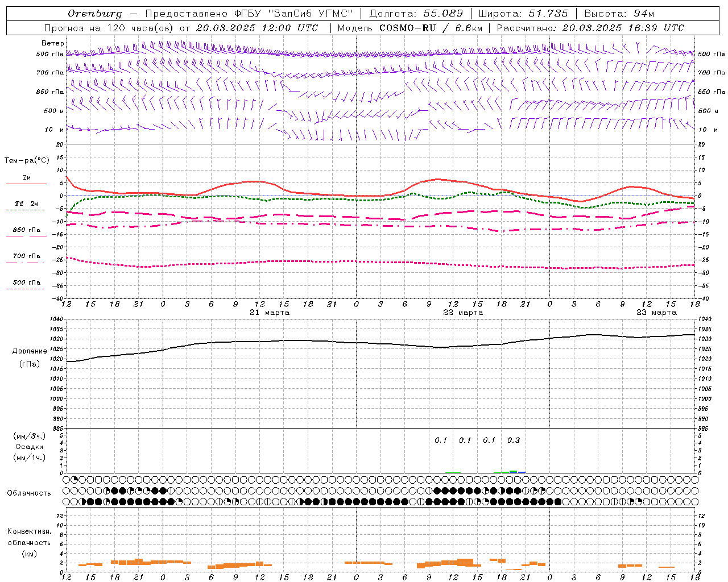Click the 0.3 precipitation amount value
The height and width of the screenshot is (582, 728).
[513, 440]
